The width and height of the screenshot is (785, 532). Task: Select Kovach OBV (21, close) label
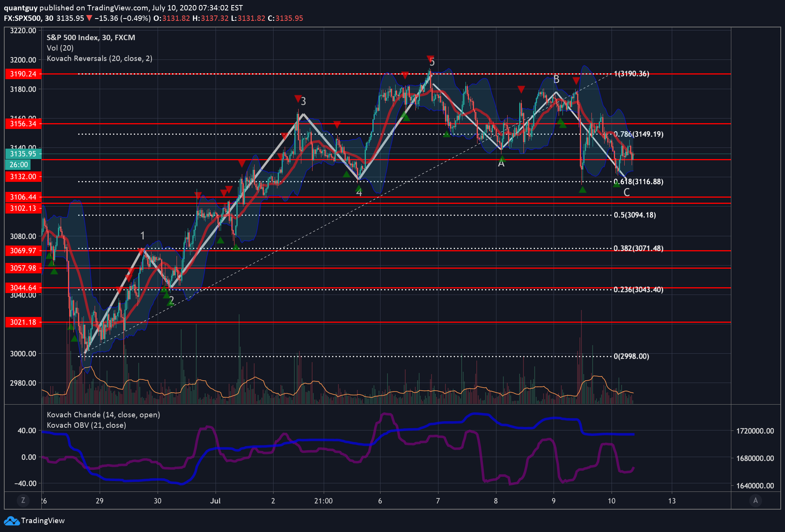(x=86, y=425)
